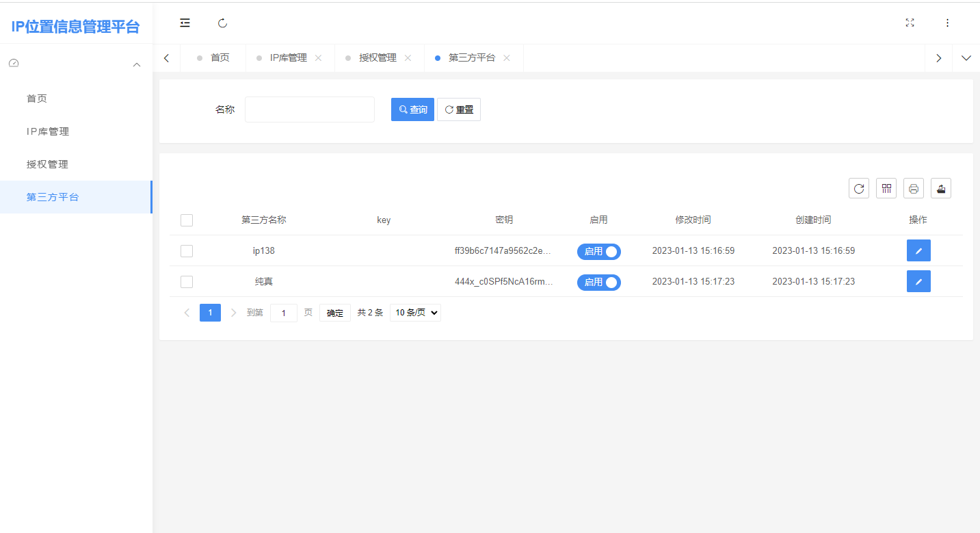Click inside the 名称 search input field
Viewport: 980px width, 533px height.
coord(309,109)
